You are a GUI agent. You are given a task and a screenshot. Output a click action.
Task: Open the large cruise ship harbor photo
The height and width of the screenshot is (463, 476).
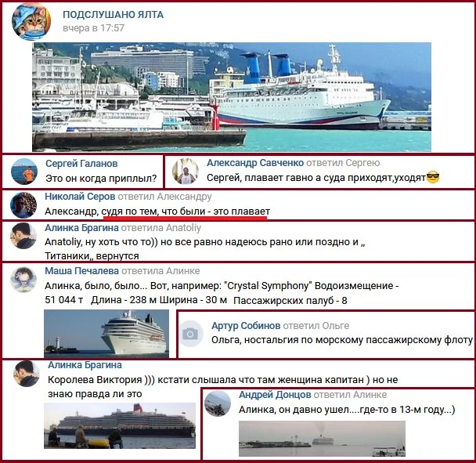click(x=232, y=97)
